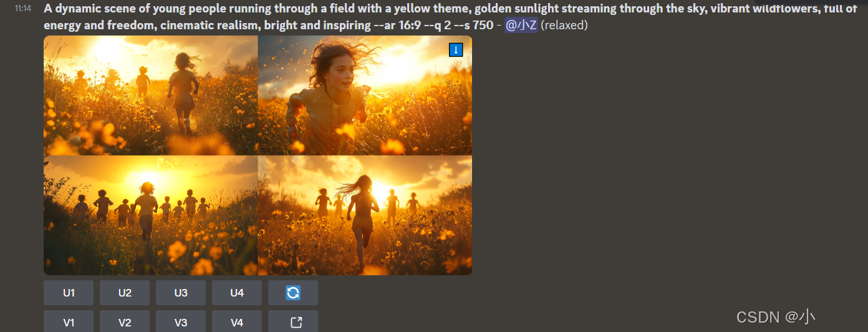Click the (relaxed) mode label text
This screenshot has width=868, height=332.
click(x=564, y=26)
